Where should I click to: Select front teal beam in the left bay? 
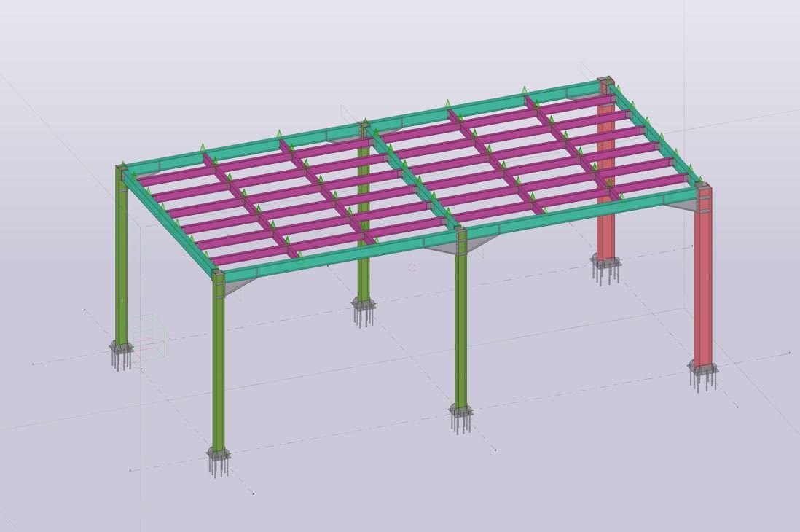(x=340, y=255)
